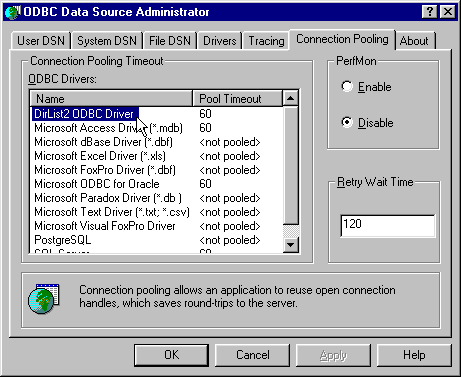Switch to the Tracing tab

click(266, 41)
